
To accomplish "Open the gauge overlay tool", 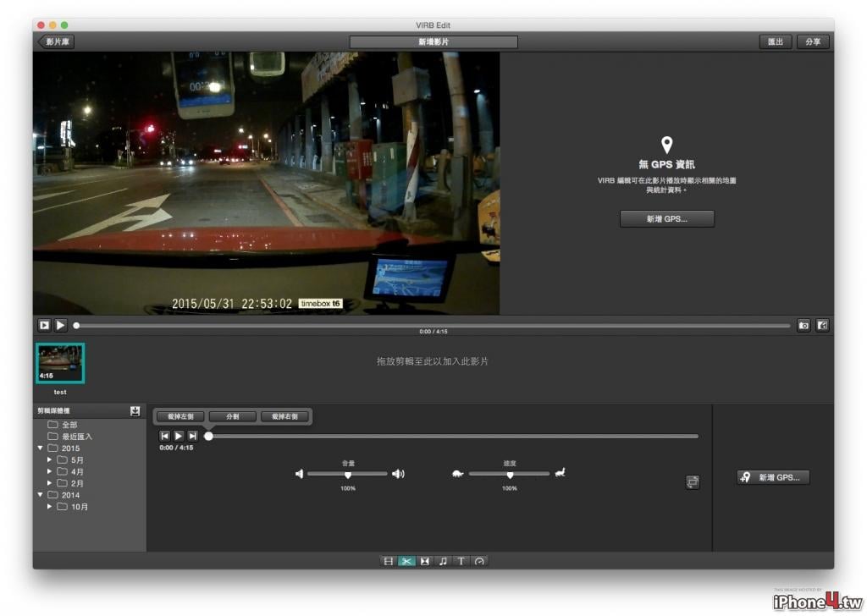I will [479, 561].
